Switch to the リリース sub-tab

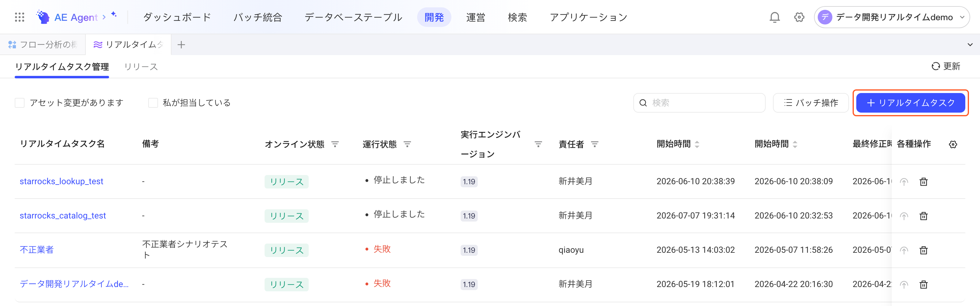[x=141, y=67]
